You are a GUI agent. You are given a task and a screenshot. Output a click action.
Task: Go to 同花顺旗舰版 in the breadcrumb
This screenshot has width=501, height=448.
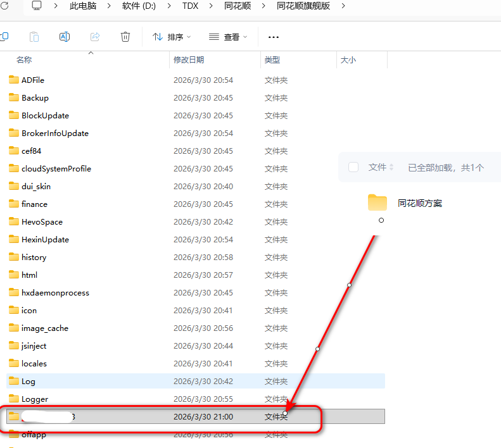pyautogui.click(x=303, y=6)
